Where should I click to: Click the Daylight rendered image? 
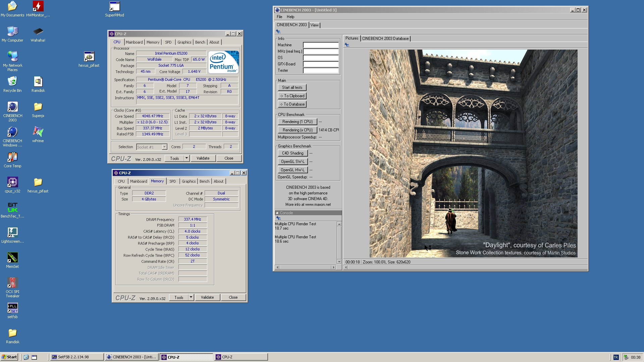(x=473, y=154)
